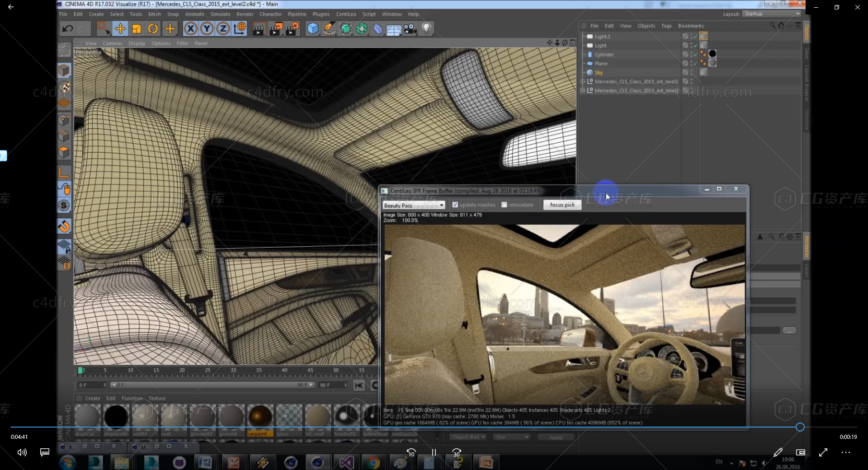The width and height of the screenshot is (868, 470).
Task: Toggle Light.1 enabled checkmark
Action: pyautogui.click(x=696, y=37)
